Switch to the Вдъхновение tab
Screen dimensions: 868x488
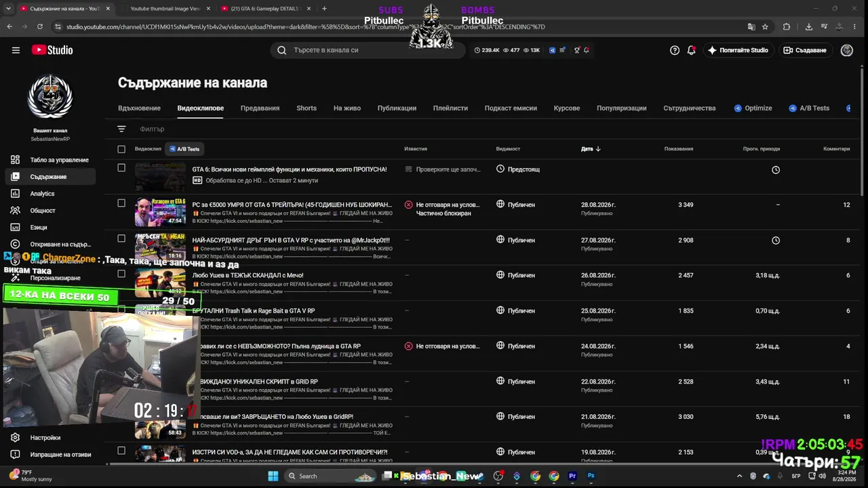(x=139, y=108)
